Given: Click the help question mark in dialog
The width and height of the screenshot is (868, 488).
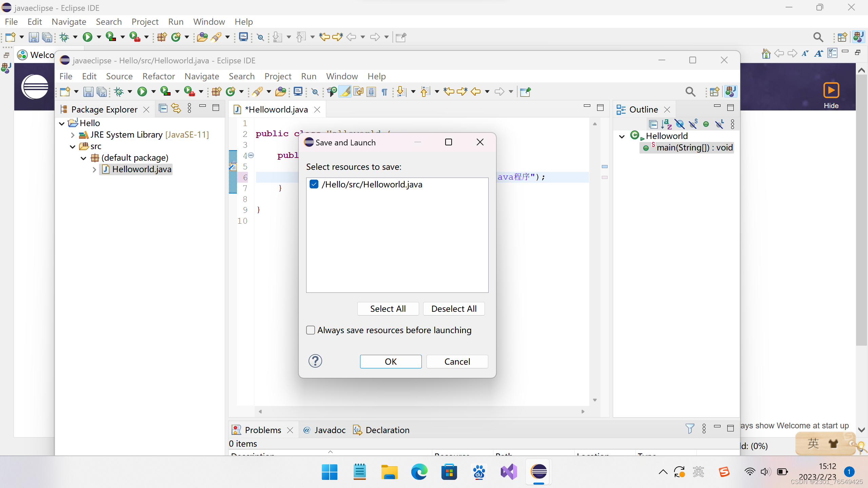Looking at the screenshot, I should click(x=315, y=361).
